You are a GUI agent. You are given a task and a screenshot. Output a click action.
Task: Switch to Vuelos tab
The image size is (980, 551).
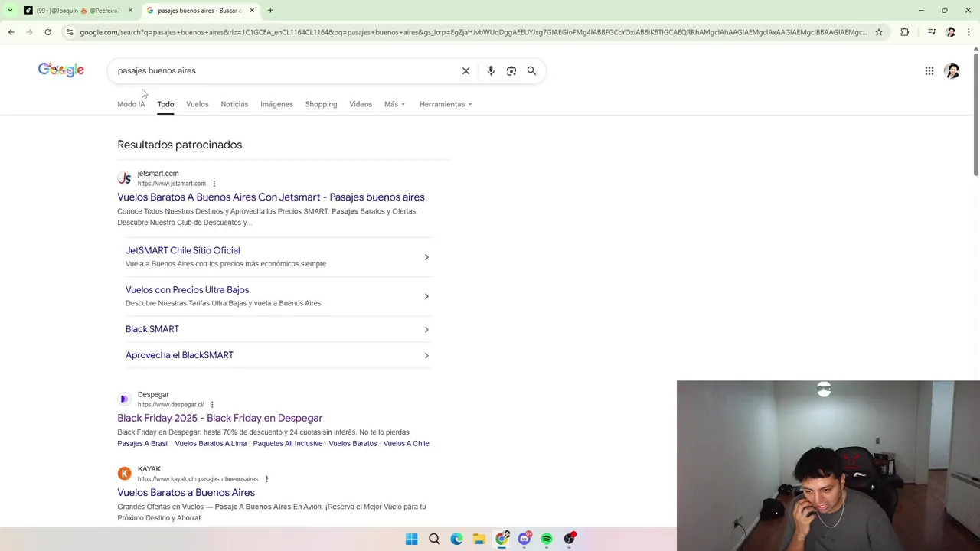click(197, 104)
